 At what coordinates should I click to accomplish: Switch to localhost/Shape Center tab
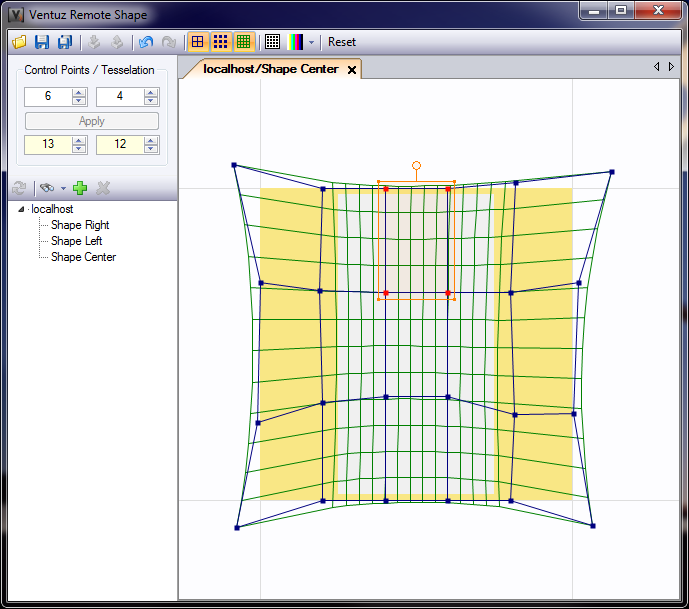pos(270,69)
